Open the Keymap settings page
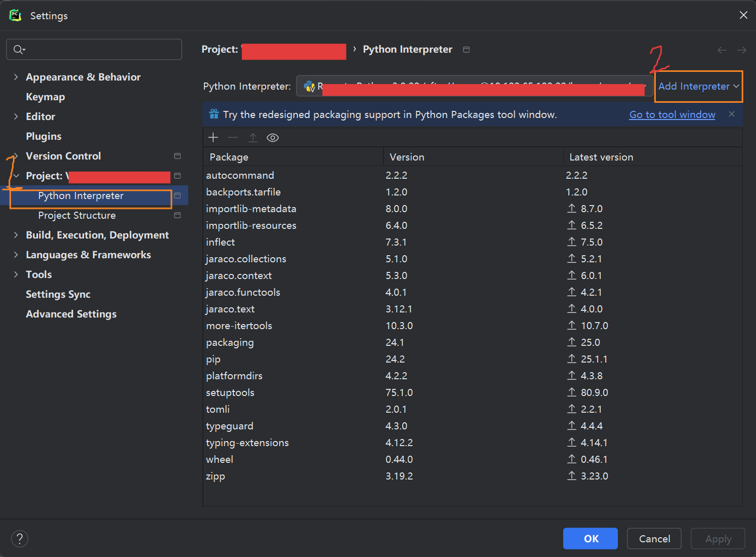756x557 pixels. [x=46, y=97]
